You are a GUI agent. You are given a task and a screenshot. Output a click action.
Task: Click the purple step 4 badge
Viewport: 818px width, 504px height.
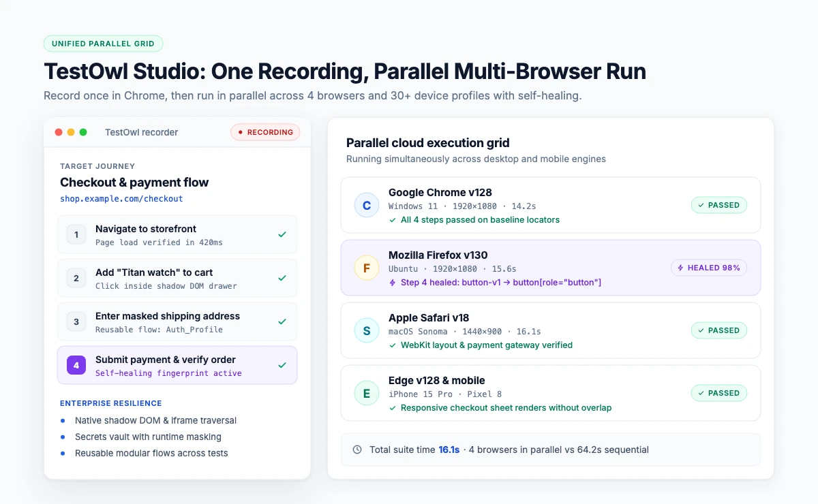click(76, 365)
